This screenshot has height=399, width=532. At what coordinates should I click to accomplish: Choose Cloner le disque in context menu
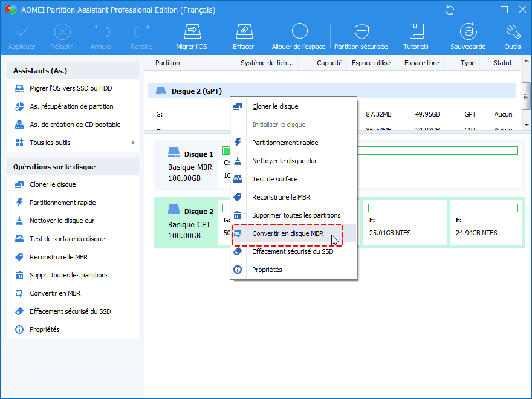point(275,106)
